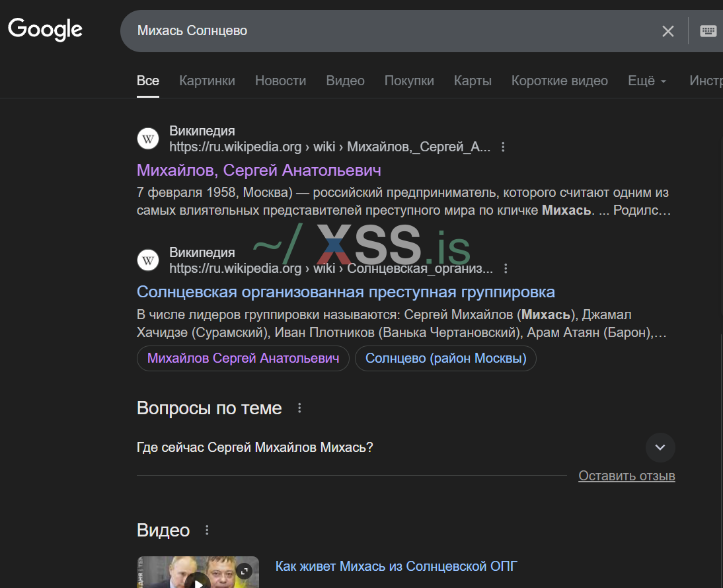Open the on-screen keyboard icon
723x588 pixels.
point(708,31)
